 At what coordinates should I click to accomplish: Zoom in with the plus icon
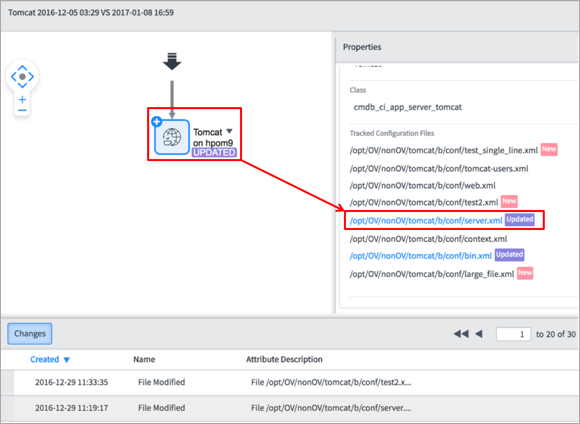point(22,99)
